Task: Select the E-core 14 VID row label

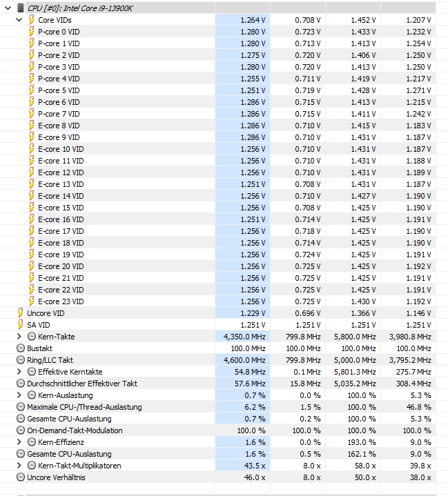Action: (61, 196)
